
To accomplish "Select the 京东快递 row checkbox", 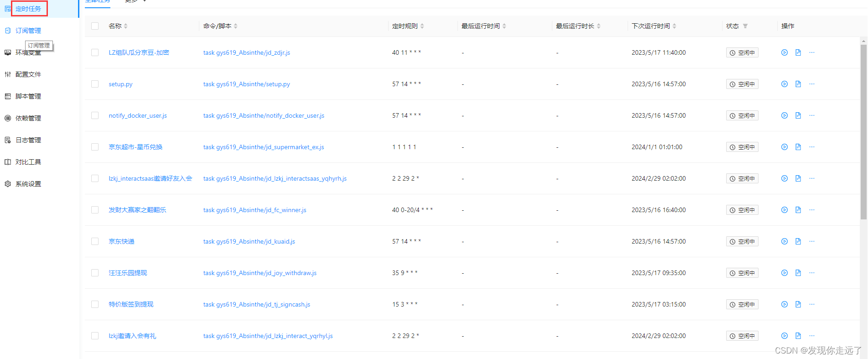I will [95, 241].
